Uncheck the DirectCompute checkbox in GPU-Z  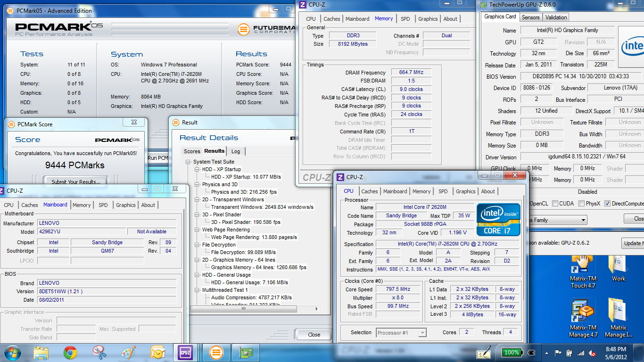pyautogui.click(x=607, y=204)
